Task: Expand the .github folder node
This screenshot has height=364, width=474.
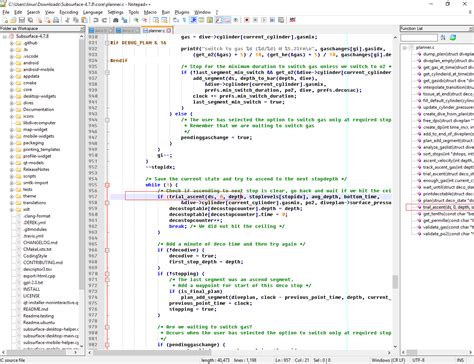Action: point(12,43)
